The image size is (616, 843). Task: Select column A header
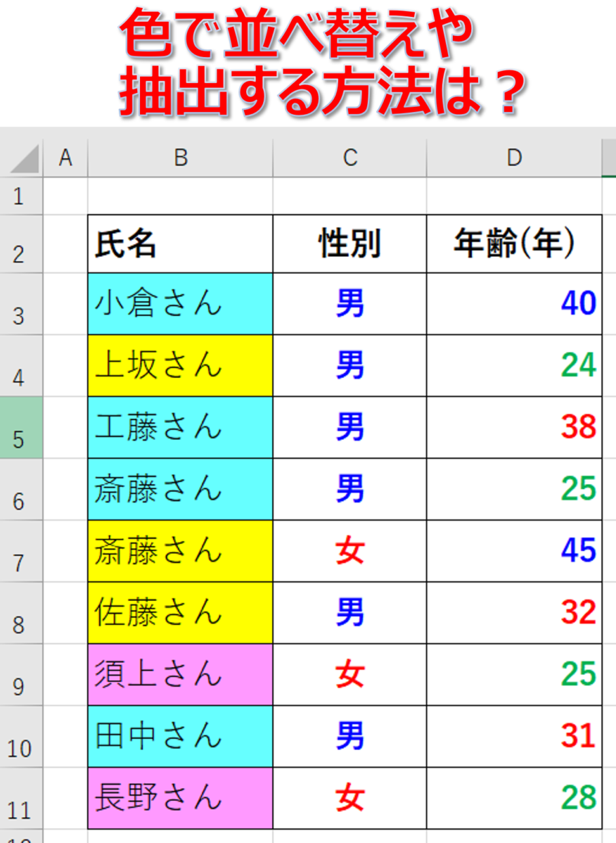[x=65, y=159]
